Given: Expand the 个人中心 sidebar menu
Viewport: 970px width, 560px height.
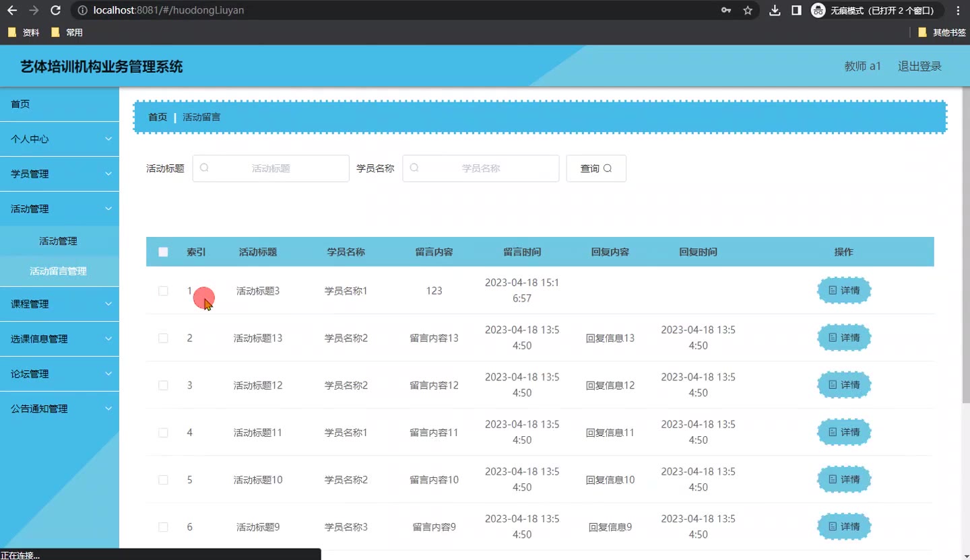Looking at the screenshot, I should point(59,139).
